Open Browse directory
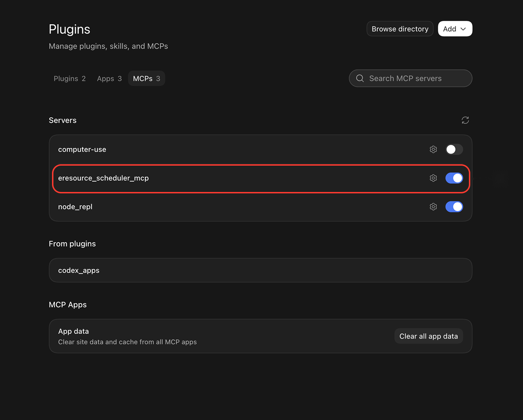Viewport: 523px width, 420px height. click(400, 29)
